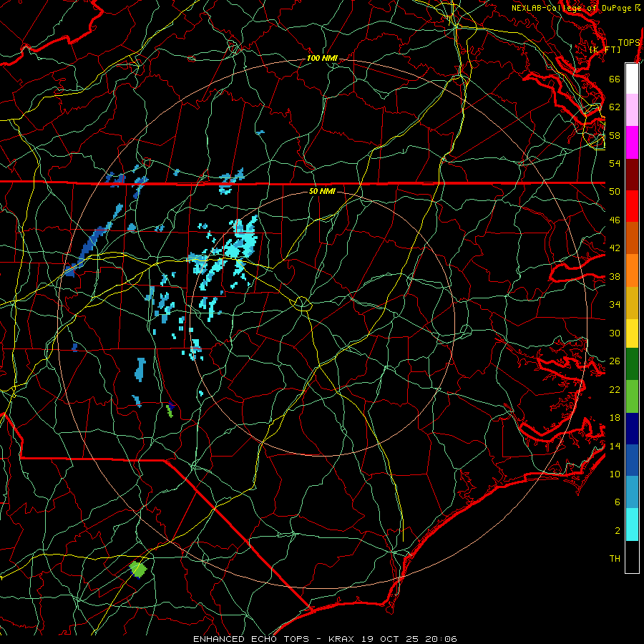Click the legend label TH
Viewport: 644px width, 644px height.
point(615,559)
